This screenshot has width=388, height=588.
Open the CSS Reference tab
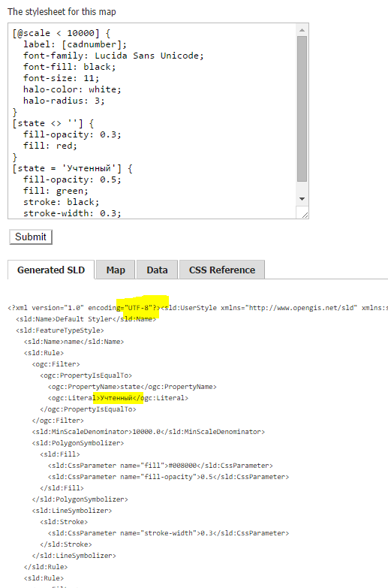222,270
